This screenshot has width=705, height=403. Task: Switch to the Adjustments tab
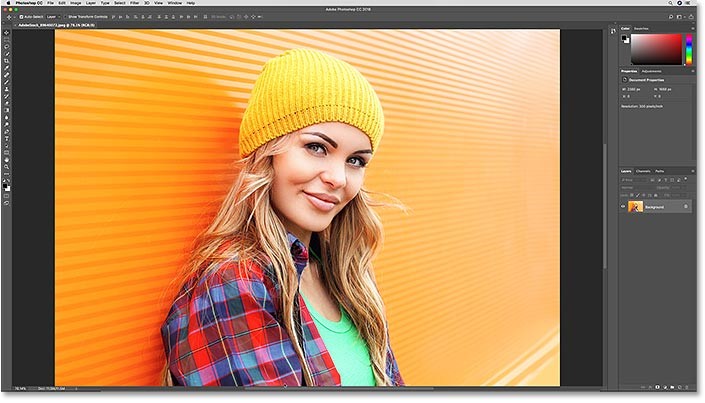coord(651,71)
